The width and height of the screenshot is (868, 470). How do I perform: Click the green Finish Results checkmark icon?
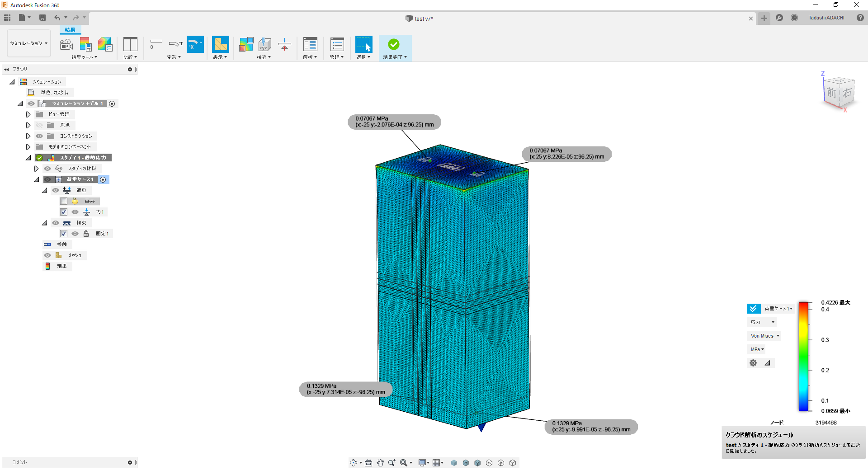394,44
